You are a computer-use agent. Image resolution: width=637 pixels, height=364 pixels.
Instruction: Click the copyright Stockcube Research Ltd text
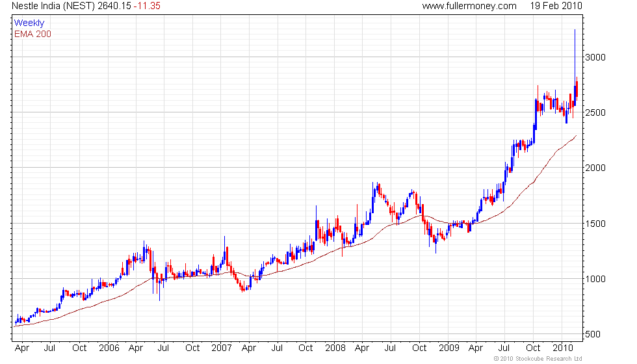(538, 359)
